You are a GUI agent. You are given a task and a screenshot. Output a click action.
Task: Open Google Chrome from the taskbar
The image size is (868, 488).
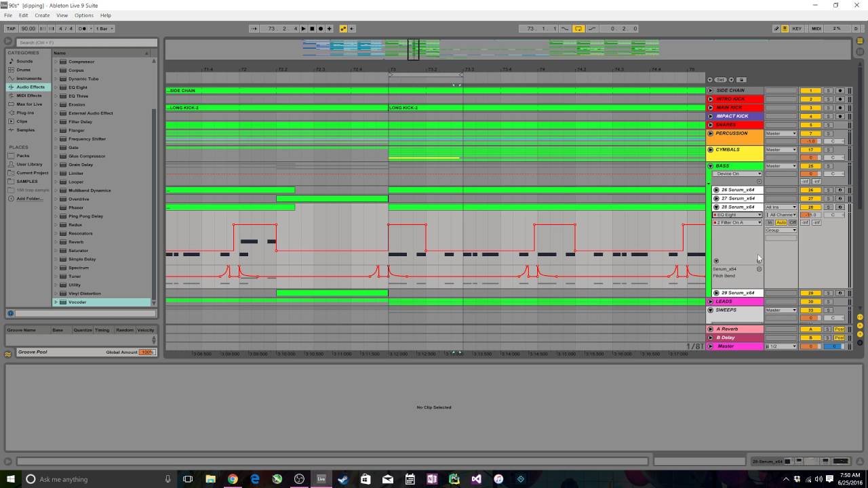point(232,479)
